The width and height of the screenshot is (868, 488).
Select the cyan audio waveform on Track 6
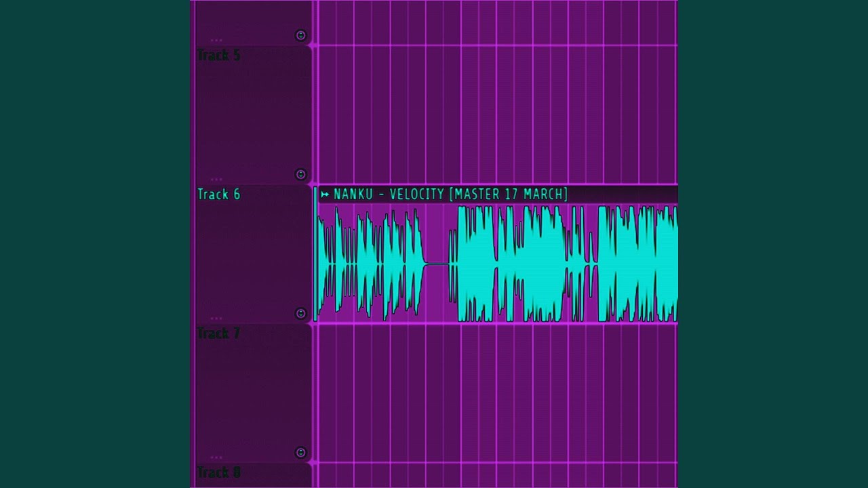(497, 263)
